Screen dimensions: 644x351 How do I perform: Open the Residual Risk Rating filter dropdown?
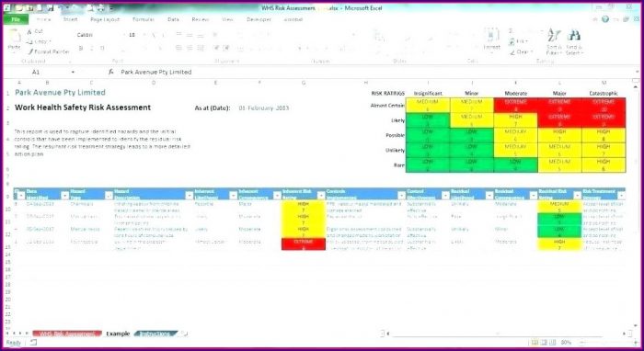[x=577, y=196]
